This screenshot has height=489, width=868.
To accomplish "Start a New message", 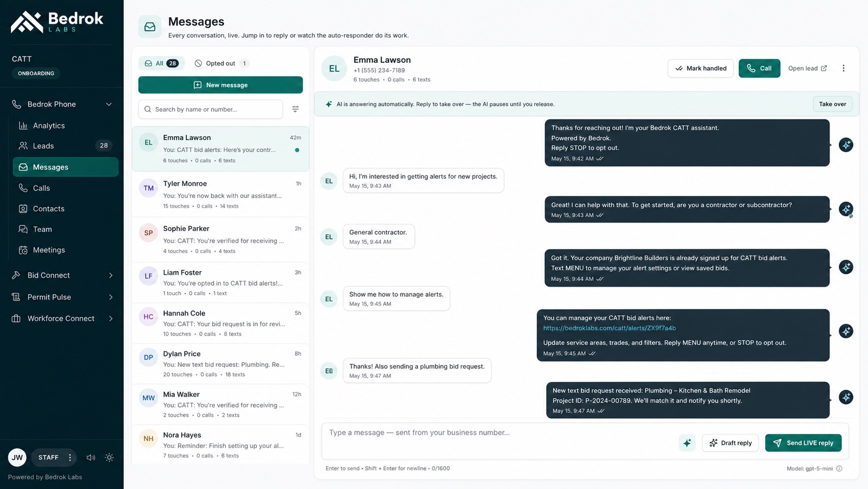I will [221, 85].
